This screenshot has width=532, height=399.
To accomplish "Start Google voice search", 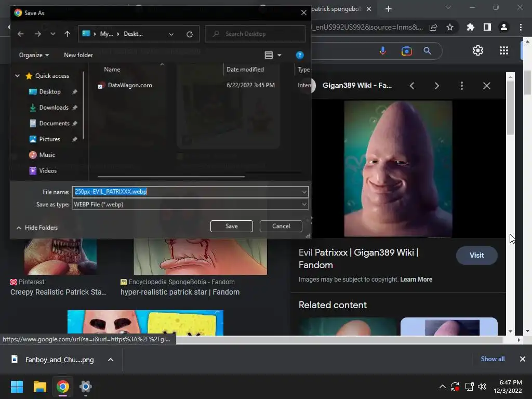I will [x=383, y=51].
